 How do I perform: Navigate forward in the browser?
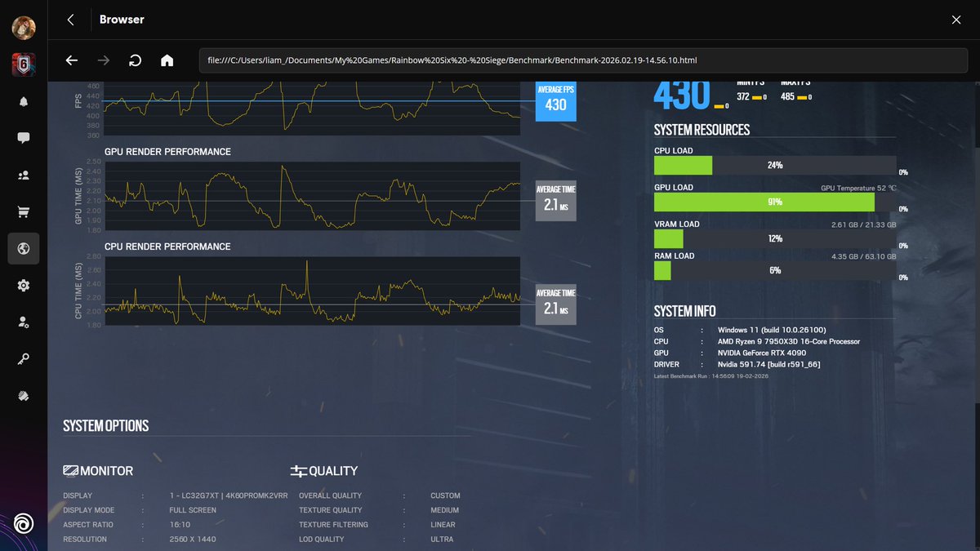104,60
